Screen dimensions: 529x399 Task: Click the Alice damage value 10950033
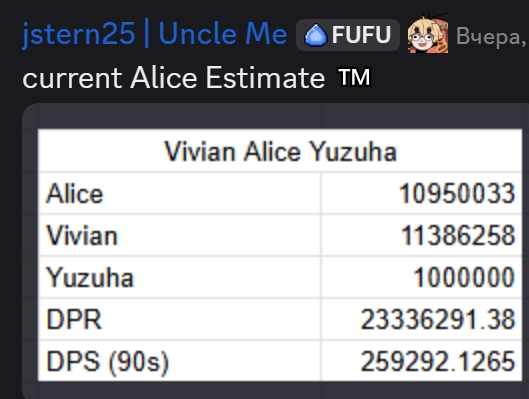click(x=457, y=194)
